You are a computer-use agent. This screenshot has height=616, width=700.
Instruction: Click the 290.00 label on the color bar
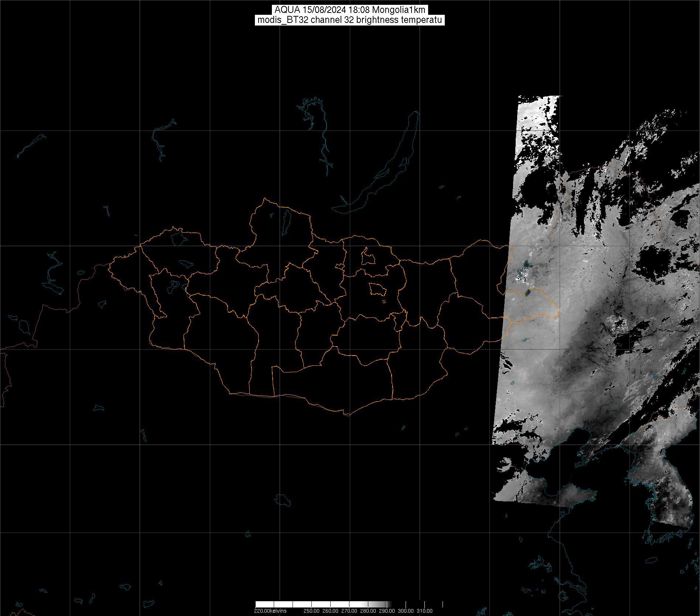[387, 611]
